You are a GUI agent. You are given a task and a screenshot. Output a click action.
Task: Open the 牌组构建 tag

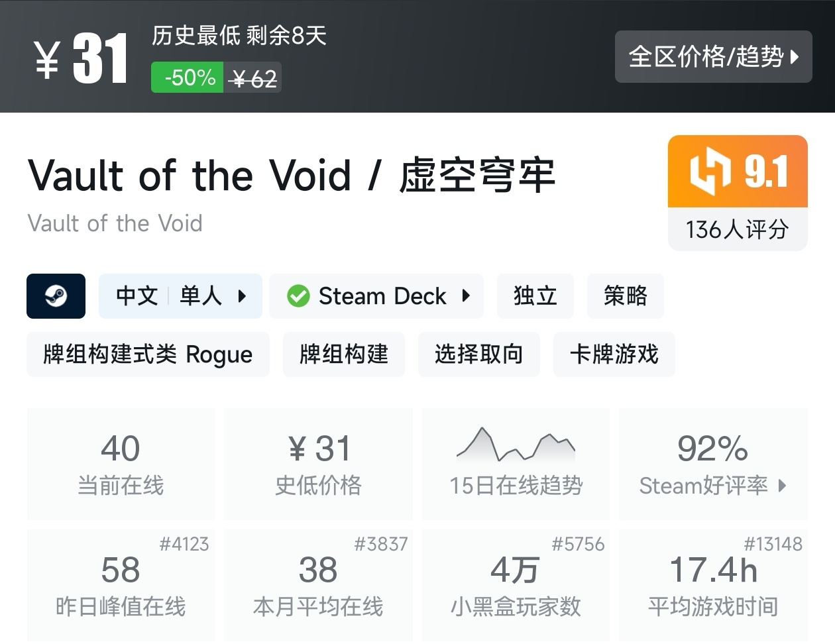tap(343, 354)
